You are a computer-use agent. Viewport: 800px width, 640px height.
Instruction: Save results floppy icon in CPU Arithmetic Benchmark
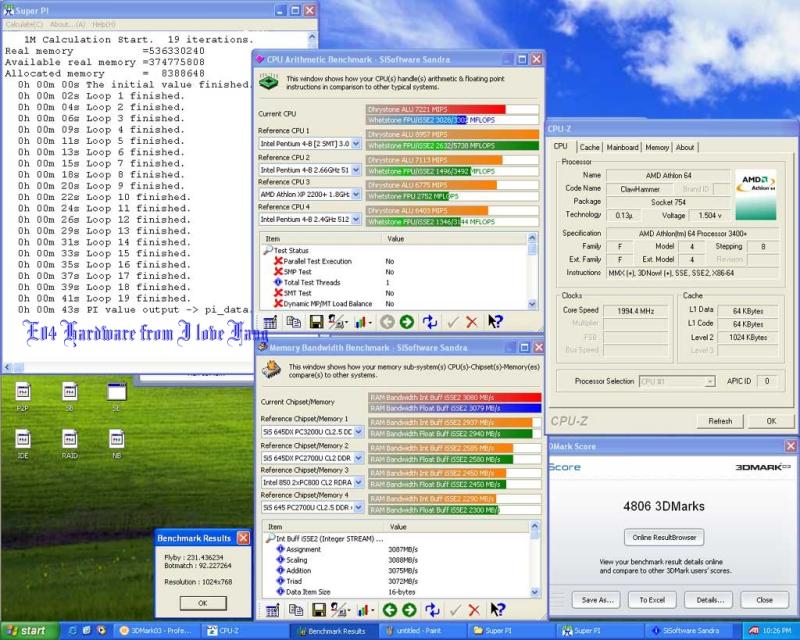[316, 322]
